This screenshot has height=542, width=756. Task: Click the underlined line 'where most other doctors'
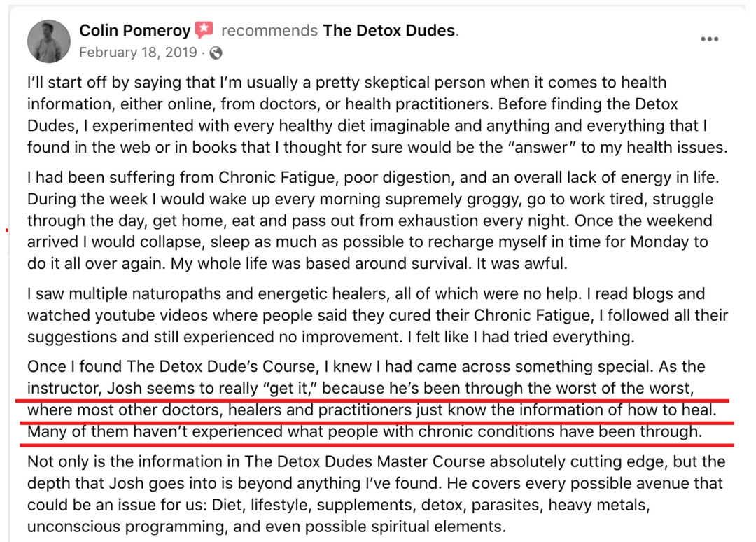[x=372, y=410]
